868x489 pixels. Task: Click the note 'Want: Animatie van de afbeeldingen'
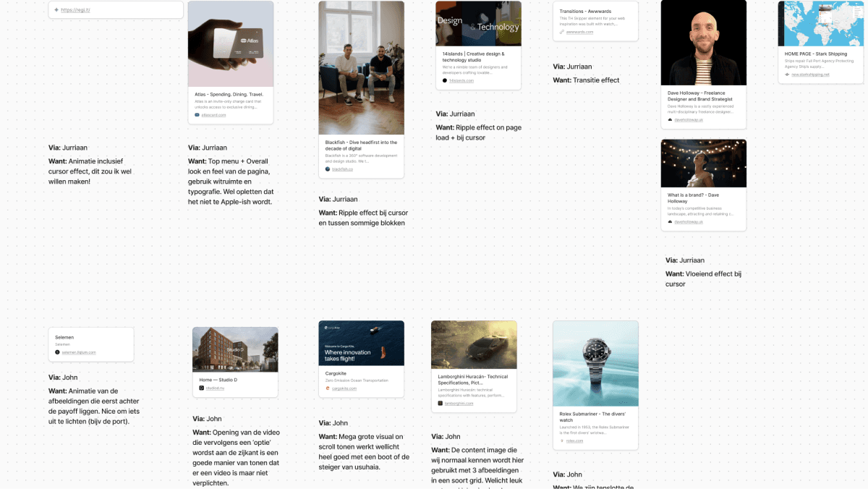[94, 406]
